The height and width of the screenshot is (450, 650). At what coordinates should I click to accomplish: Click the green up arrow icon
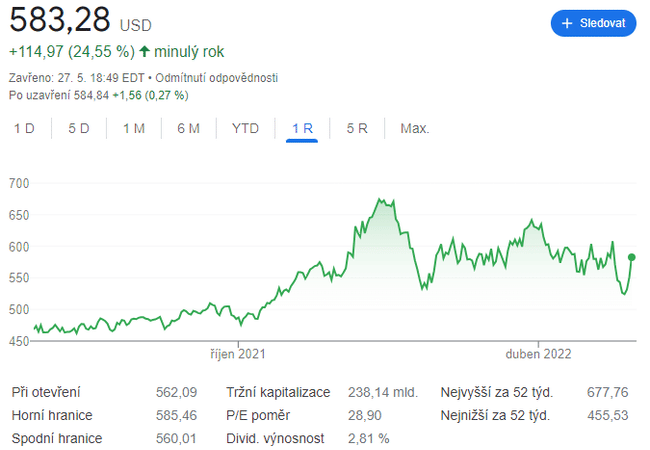click(145, 50)
